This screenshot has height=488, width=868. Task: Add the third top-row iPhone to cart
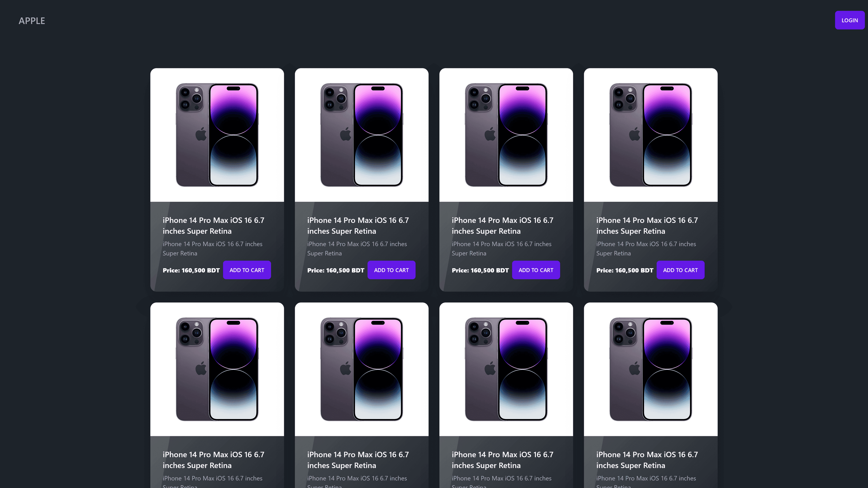[536, 270]
